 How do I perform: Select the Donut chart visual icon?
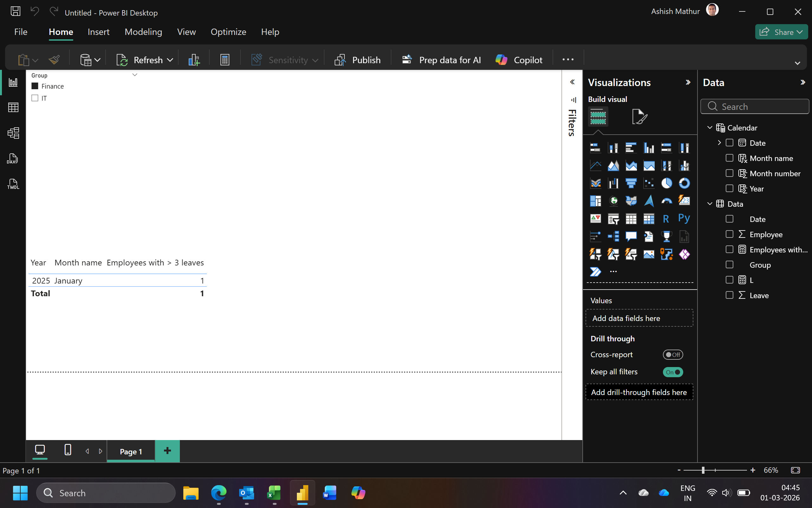[x=684, y=183]
